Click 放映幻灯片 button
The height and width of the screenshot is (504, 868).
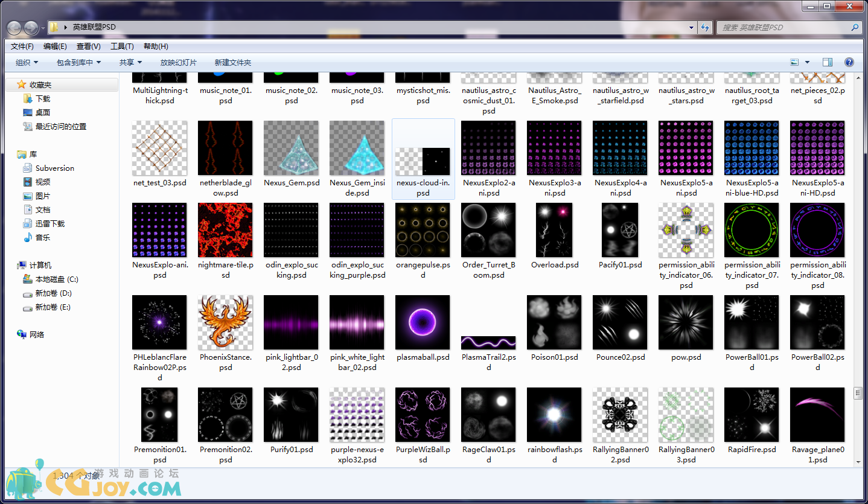(x=178, y=62)
